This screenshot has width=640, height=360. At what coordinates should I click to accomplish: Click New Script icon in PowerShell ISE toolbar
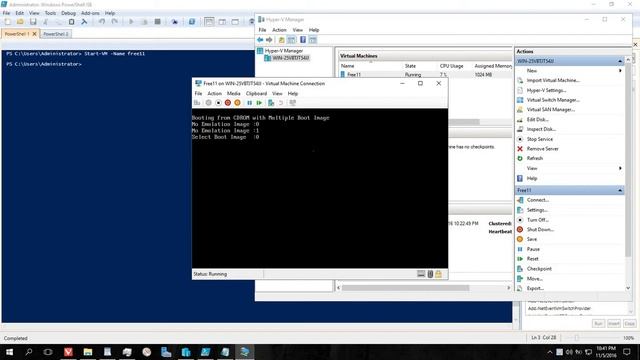point(7,22)
